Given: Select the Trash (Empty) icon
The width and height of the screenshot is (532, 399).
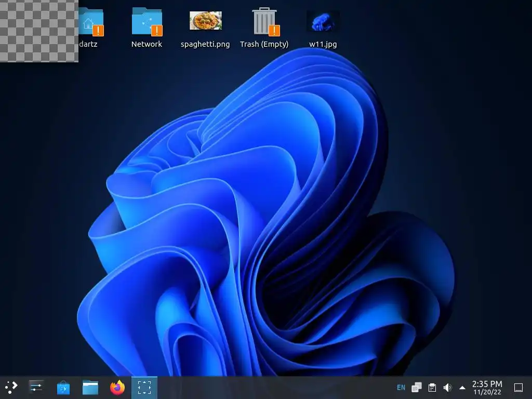Looking at the screenshot, I should pos(264,22).
